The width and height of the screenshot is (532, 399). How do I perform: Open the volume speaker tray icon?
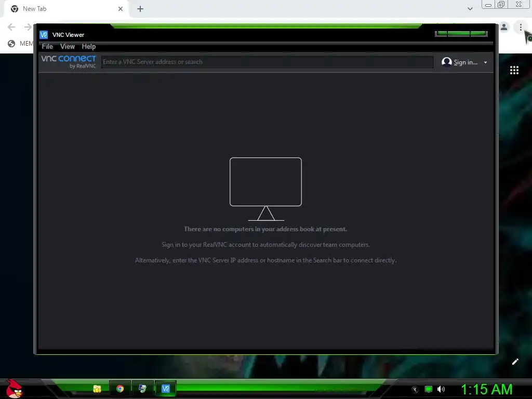[x=441, y=389]
